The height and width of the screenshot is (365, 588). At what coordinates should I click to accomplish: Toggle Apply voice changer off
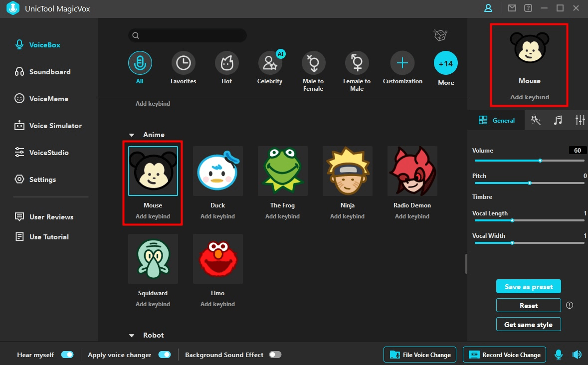pyautogui.click(x=165, y=355)
